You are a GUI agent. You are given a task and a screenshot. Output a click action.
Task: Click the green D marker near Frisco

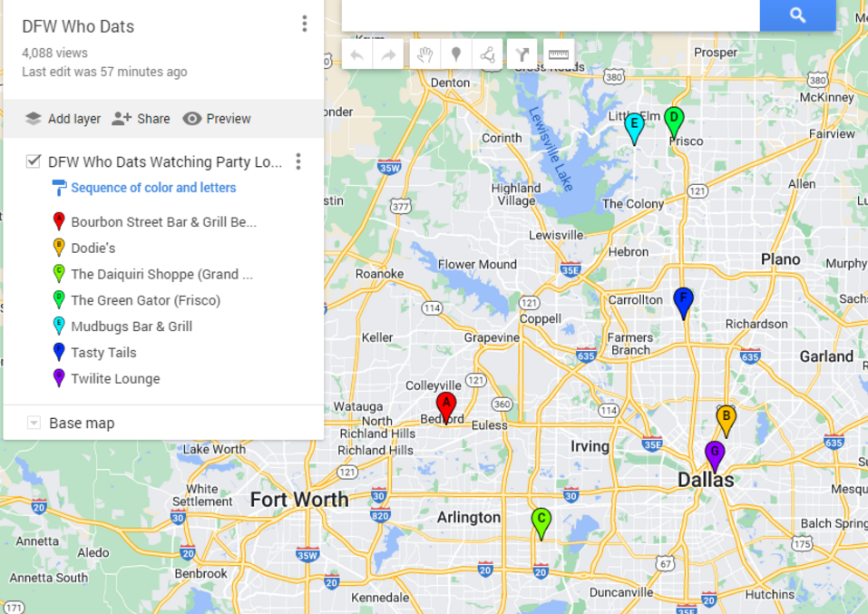coord(674,122)
